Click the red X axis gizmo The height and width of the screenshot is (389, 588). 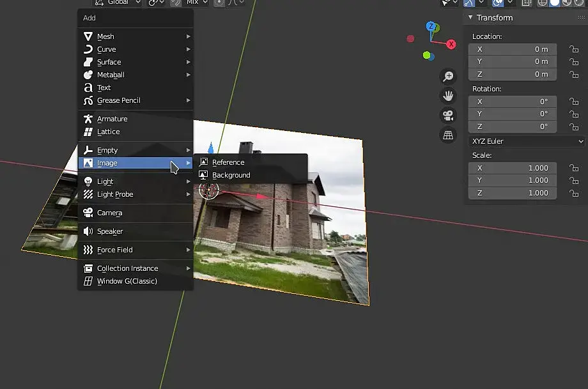[451, 44]
